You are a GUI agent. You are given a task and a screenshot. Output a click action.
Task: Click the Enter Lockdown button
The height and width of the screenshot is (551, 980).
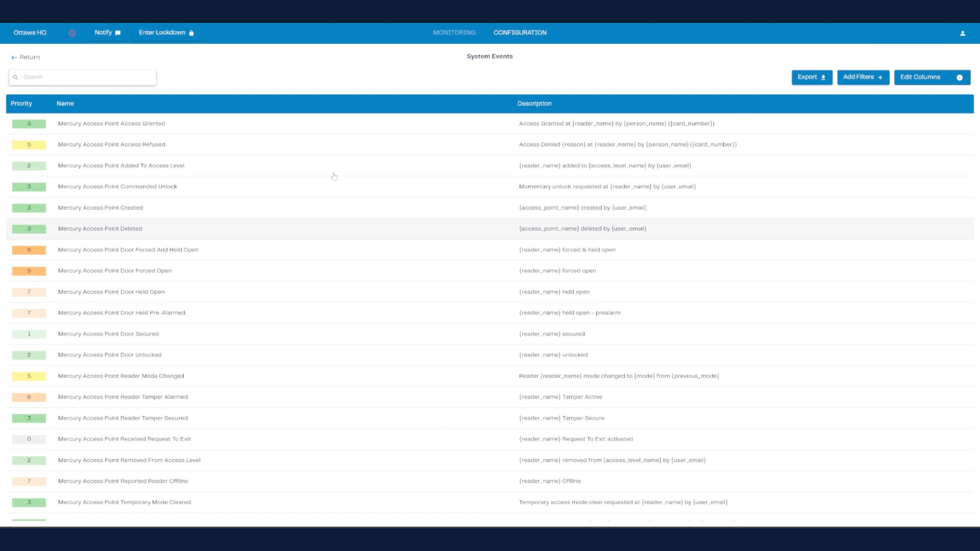coord(166,33)
